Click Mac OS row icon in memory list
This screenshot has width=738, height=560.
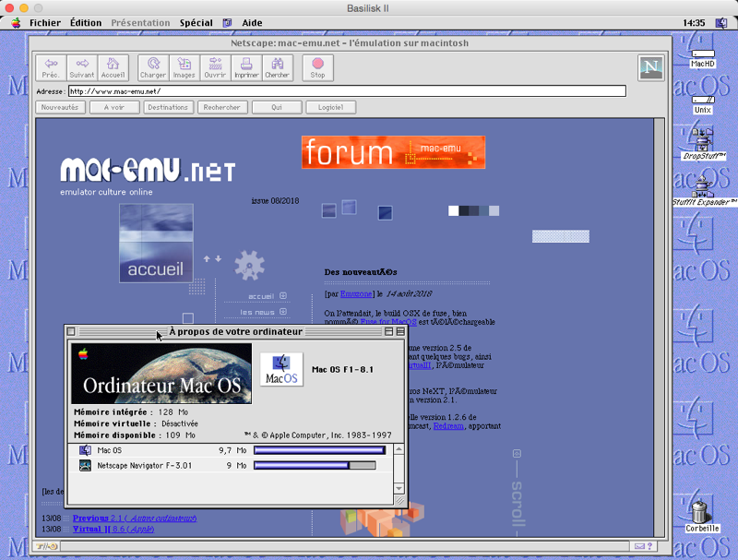[85, 450]
